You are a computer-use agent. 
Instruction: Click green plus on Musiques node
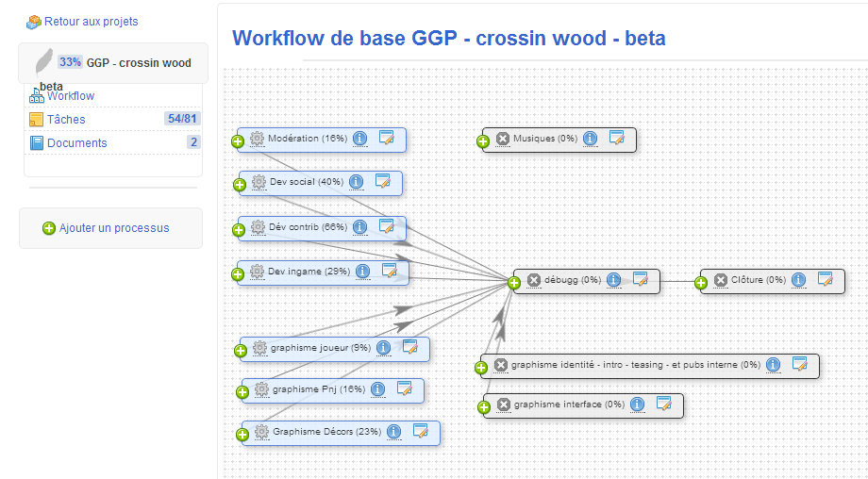pos(483,141)
